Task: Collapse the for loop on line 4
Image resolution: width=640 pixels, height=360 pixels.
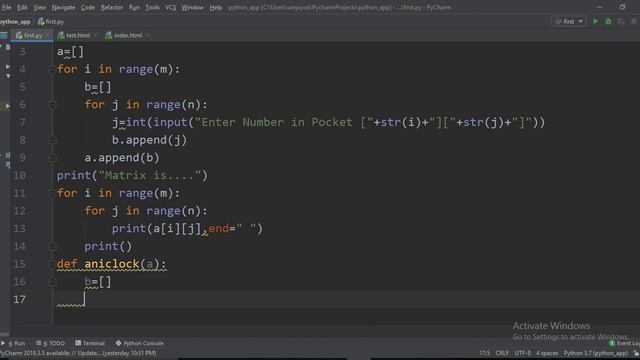Action: click(52, 70)
